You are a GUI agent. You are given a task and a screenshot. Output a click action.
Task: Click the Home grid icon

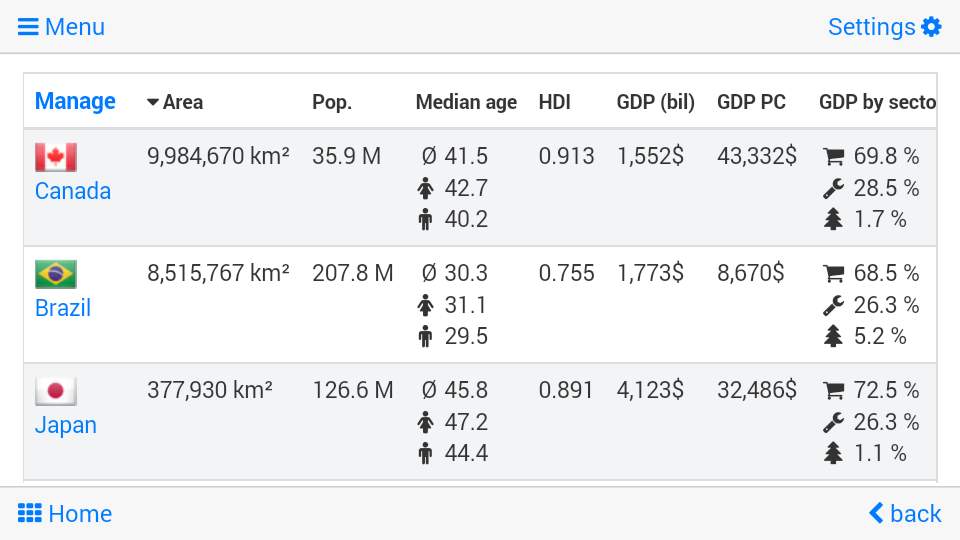(29, 513)
